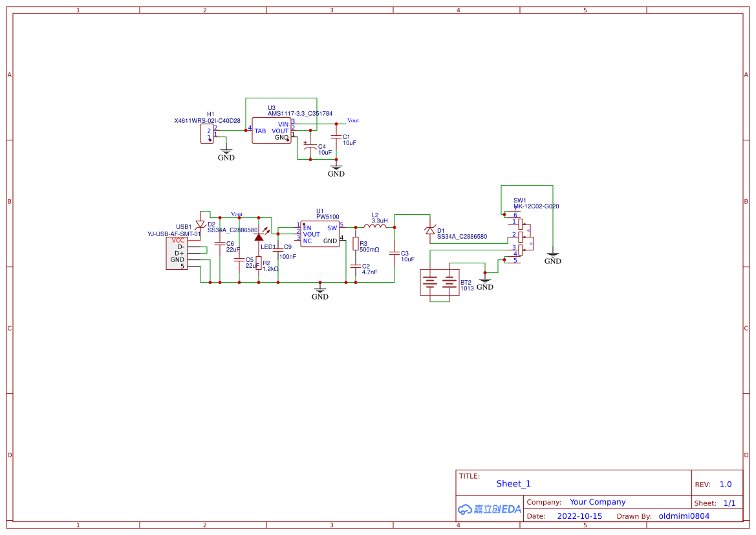Select the U1 PW5100 chip body
756x535 pixels.
coord(319,234)
